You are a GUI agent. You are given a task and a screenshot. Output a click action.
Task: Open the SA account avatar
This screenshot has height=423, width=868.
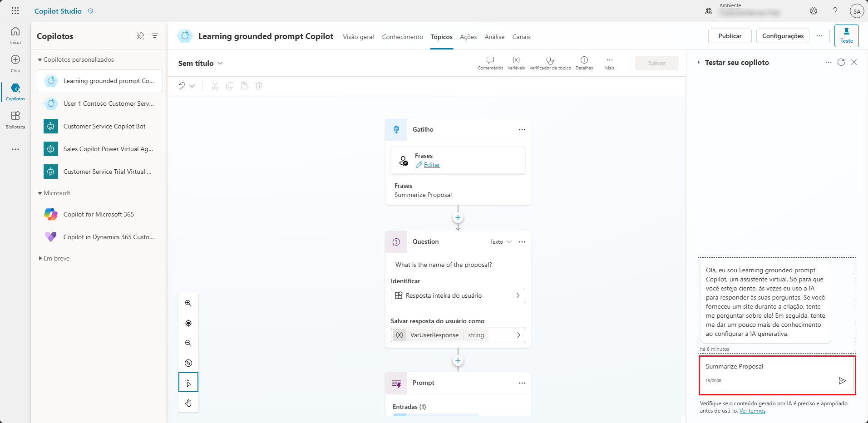(x=857, y=11)
